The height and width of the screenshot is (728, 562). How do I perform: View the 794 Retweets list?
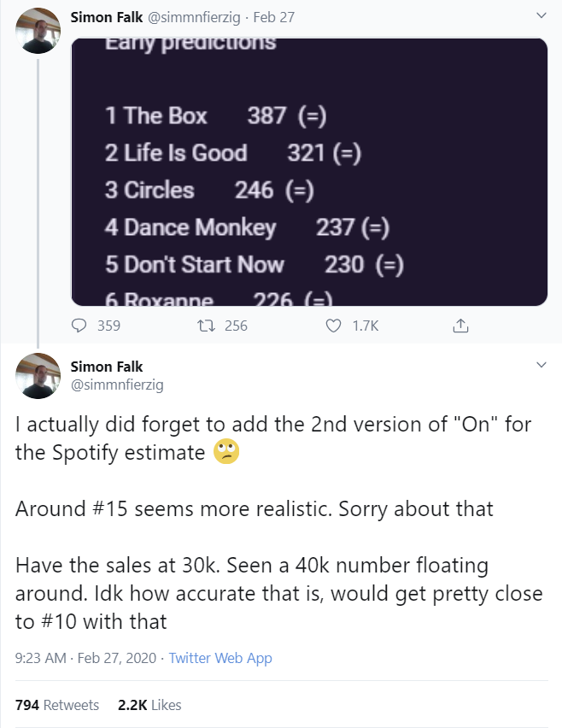pyautogui.click(x=57, y=705)
